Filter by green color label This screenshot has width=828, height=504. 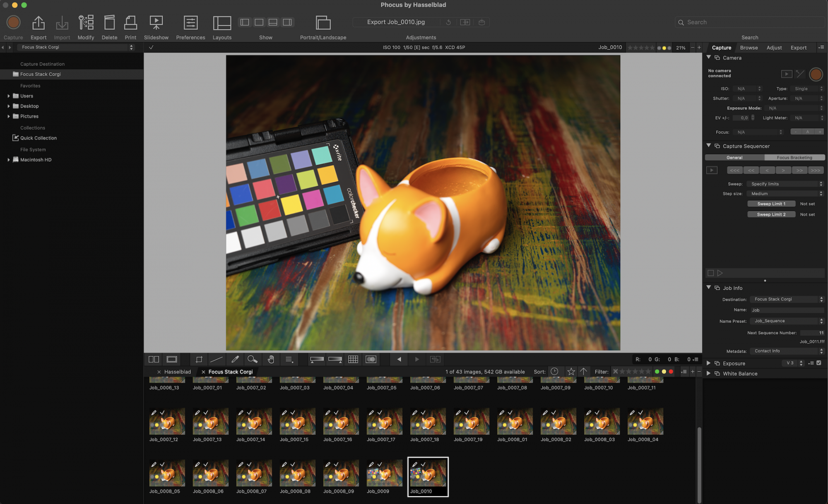point(657,372)
